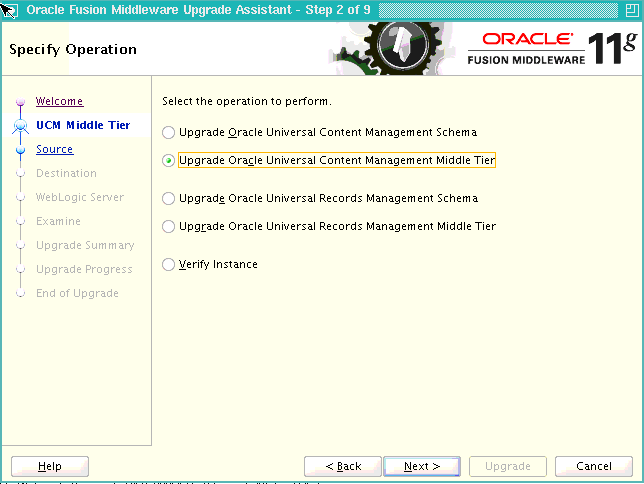Go to the Source step link

(55, 149)
